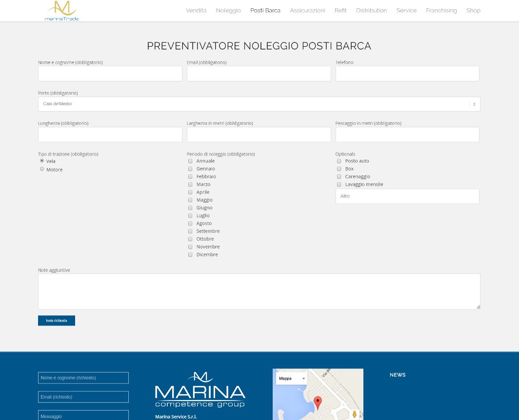Check the Marzo checkbox

(x=190, y=185)
